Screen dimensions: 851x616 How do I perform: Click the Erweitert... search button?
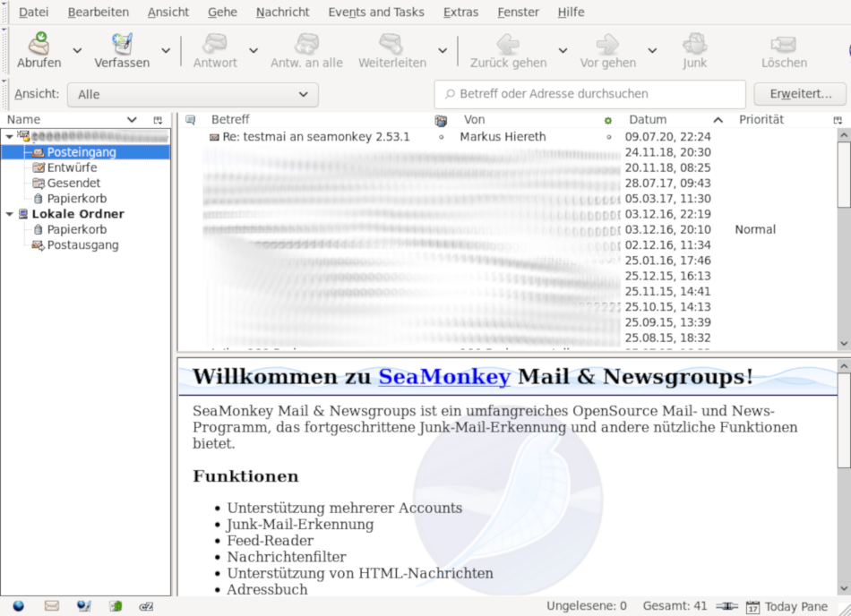[x=800, y=94]
